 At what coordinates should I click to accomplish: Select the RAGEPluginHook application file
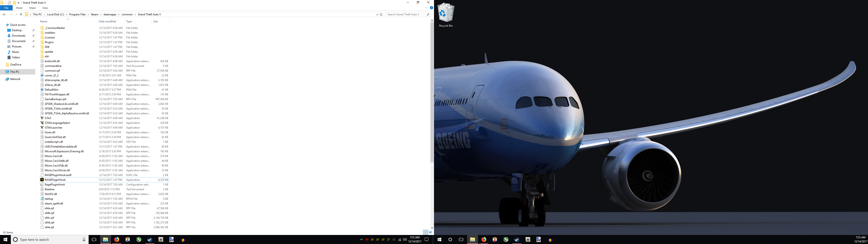(55, 180)
